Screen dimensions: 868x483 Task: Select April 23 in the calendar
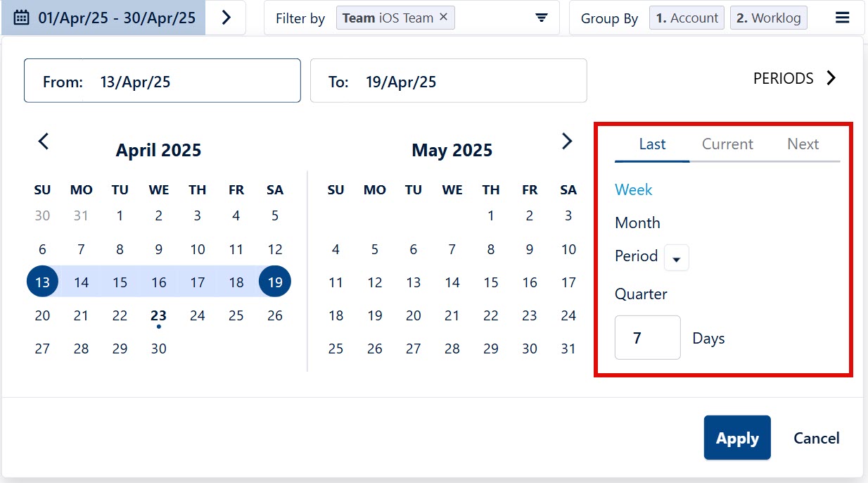pos(158,315)
